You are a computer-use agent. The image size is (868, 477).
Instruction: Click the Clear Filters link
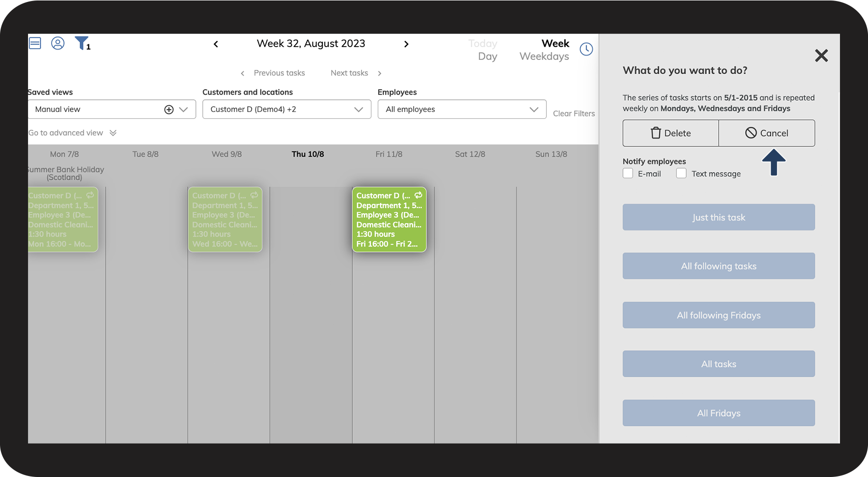coord(574,113)
